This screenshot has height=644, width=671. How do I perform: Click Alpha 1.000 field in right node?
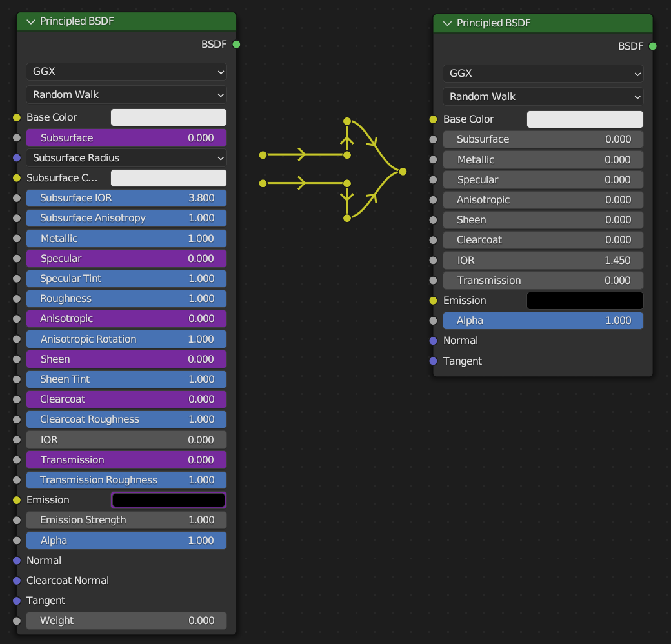click(x=543, y=321)
